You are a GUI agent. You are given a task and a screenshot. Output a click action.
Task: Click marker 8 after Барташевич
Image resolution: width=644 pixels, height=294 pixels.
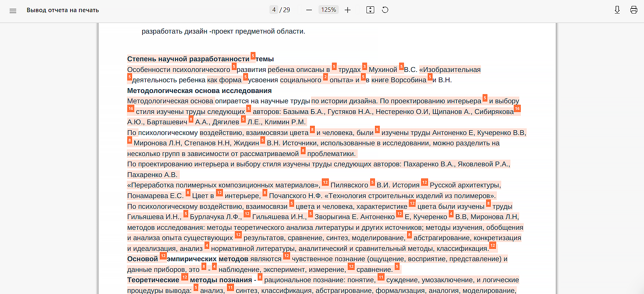(x=191, y=119)
